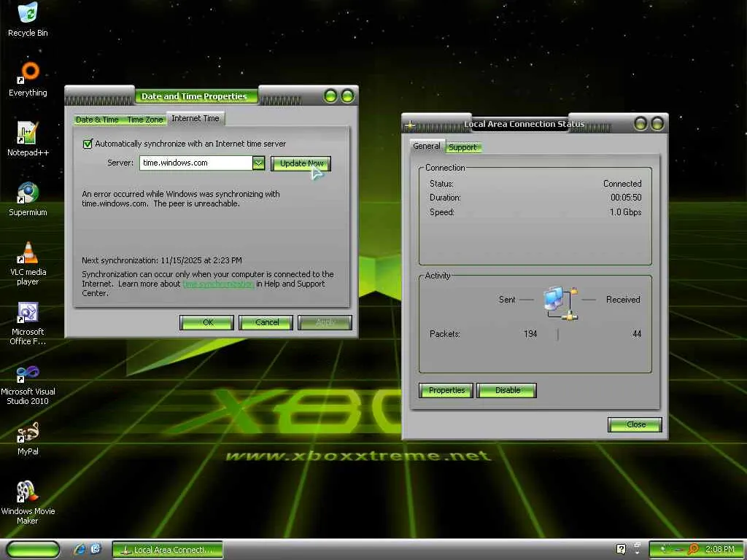Click the Local Area Connection title bar icon
The width and height of the screenshot is (747, 560).
[x=410, y=126]
